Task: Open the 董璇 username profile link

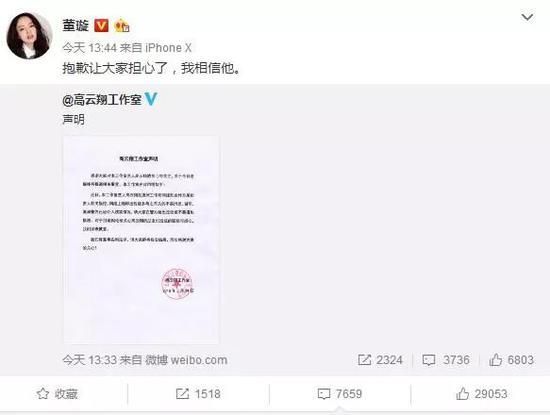Action: 75,26
